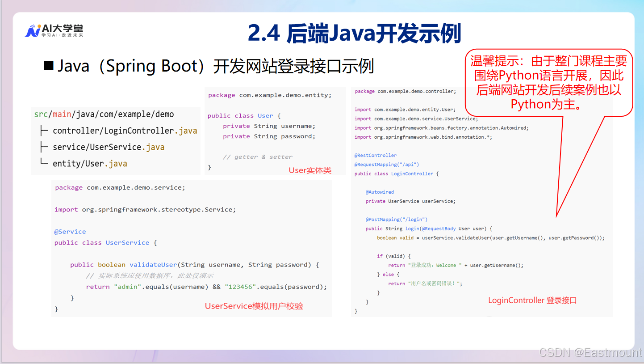
Task: Click the line "private UserService userService;"
Action: (x=411, y=201)
